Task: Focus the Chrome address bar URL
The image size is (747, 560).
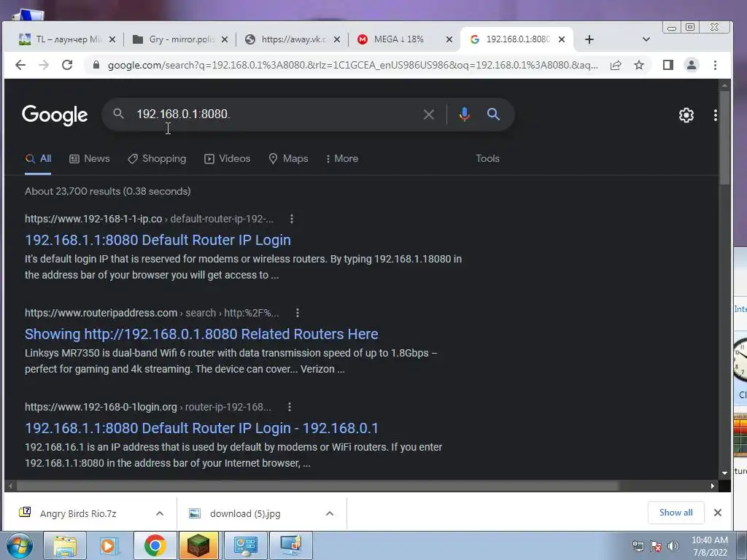Action: point(352,65)
